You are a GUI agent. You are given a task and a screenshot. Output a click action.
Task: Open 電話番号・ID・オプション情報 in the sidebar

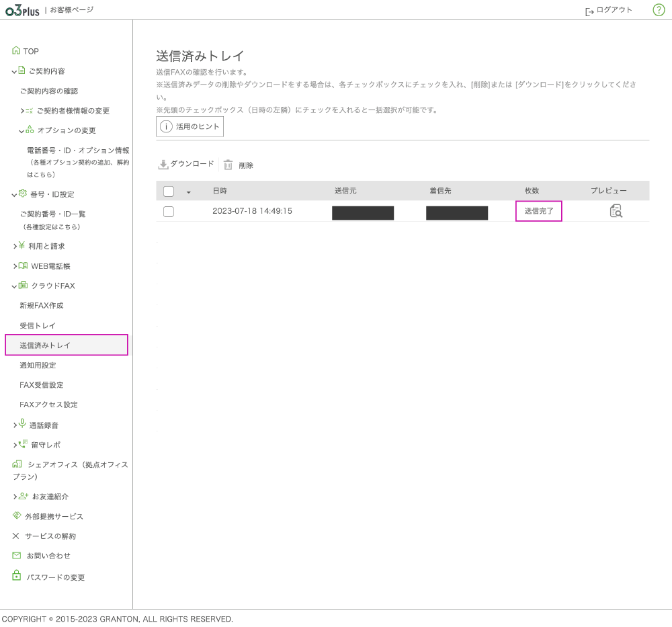tap(78, 150)
